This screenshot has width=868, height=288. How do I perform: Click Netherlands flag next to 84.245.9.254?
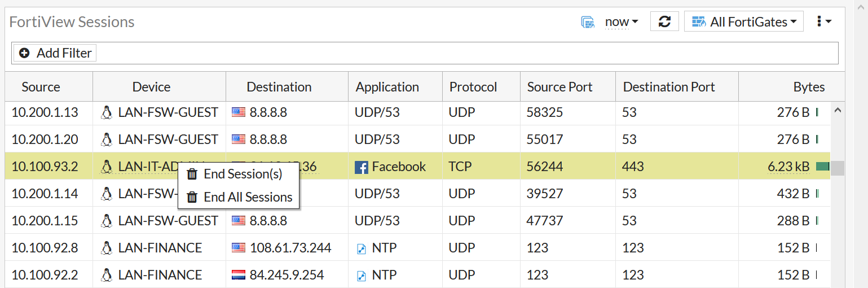[x=239, y=275]
